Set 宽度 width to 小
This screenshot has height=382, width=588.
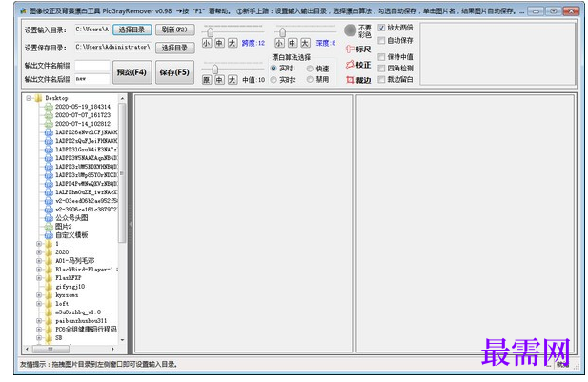(x=207, y=43)
